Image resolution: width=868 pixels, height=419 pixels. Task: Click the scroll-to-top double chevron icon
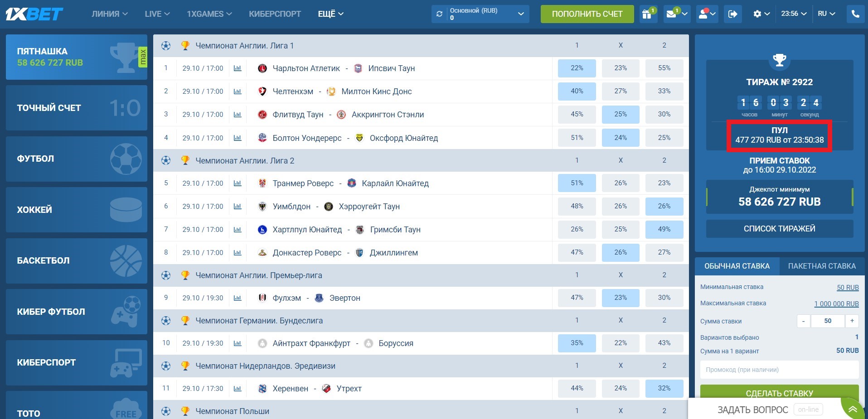(853, 409)
